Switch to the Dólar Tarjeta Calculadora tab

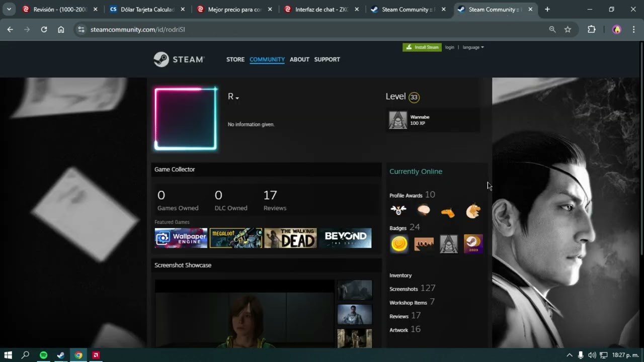tap(147, 9)
